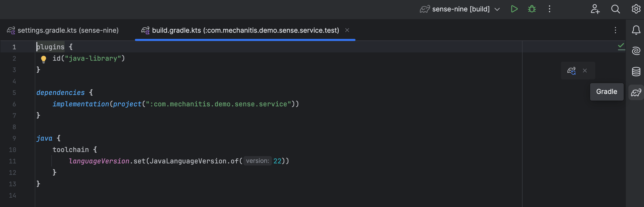Run the sense-nine build configuration

click(x=514, y=9)
